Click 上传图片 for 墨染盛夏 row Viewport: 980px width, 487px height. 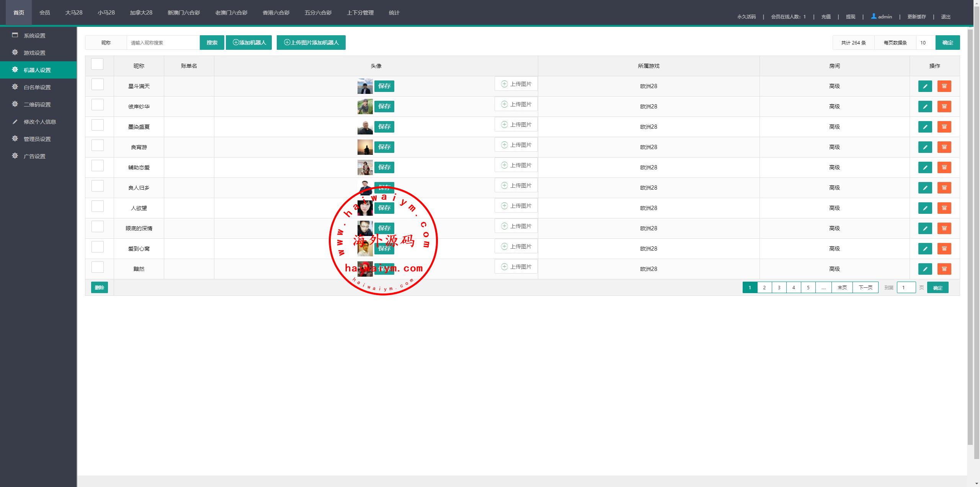pos(516,125)
